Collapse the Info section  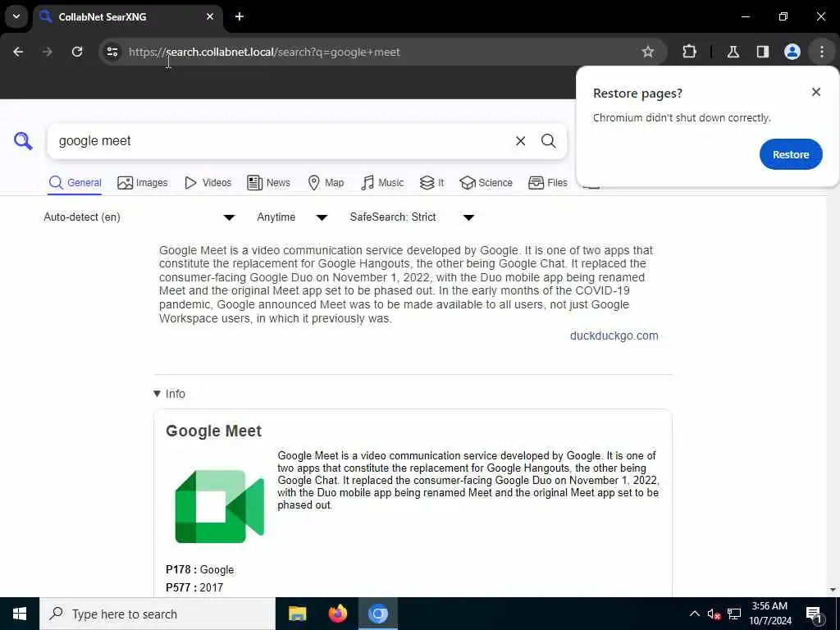click(169, 394)
